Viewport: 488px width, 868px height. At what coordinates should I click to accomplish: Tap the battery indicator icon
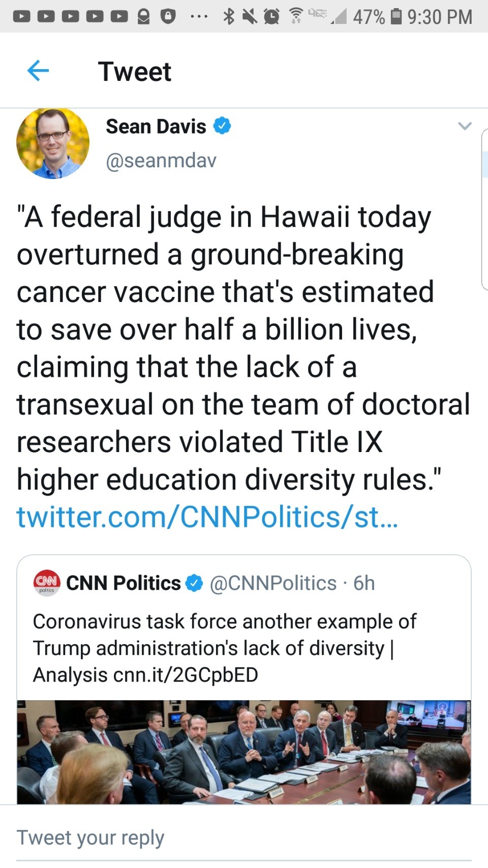click(x=395, y=16)
